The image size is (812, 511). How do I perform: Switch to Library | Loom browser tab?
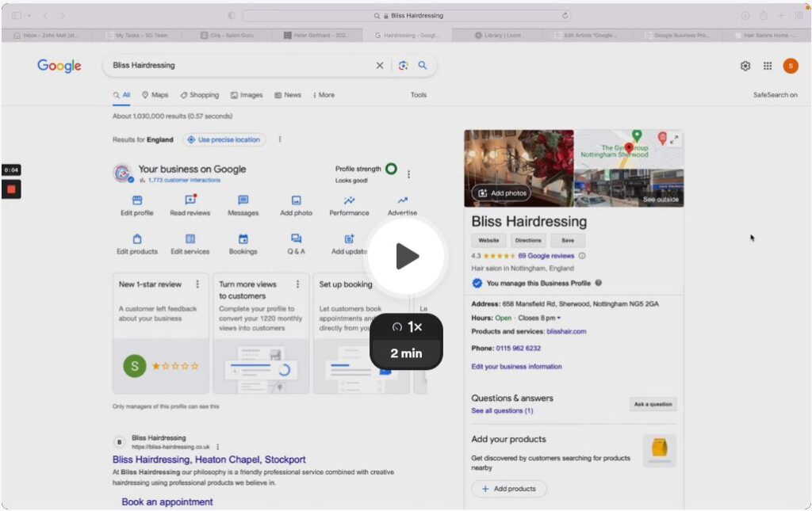click(x=497, y=35)
